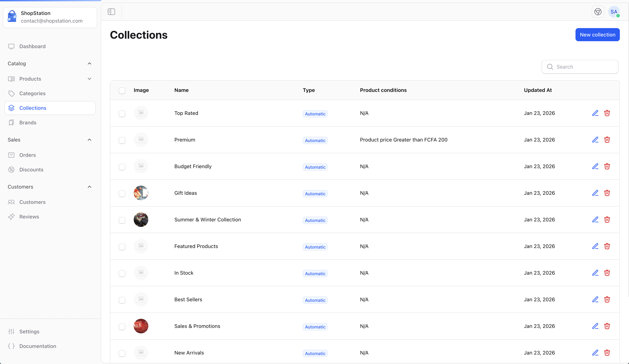Screen dimensions: 629x364
Task: Click the edit pencil for Top Rated collection
Action: point(595,113)
